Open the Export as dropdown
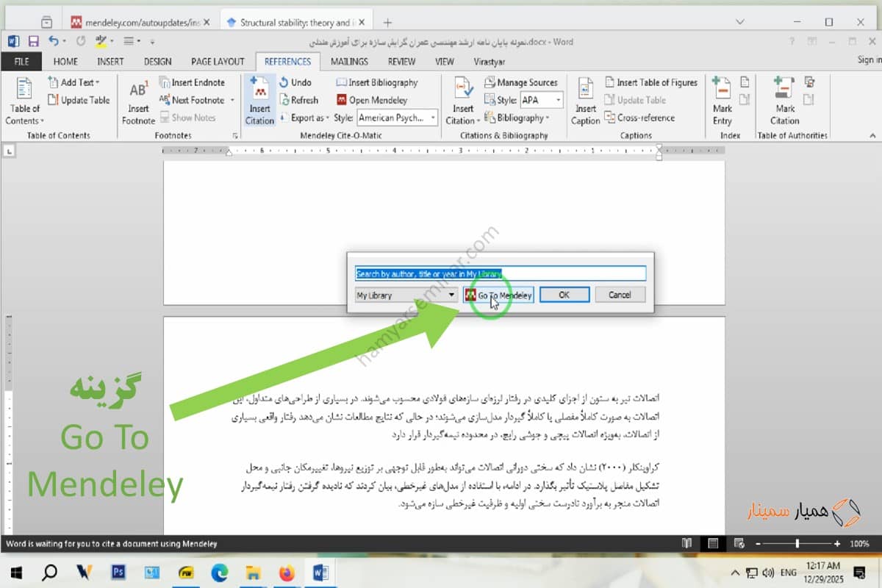The width and height of the screenshot is (882, 588). tap(304, 118)
